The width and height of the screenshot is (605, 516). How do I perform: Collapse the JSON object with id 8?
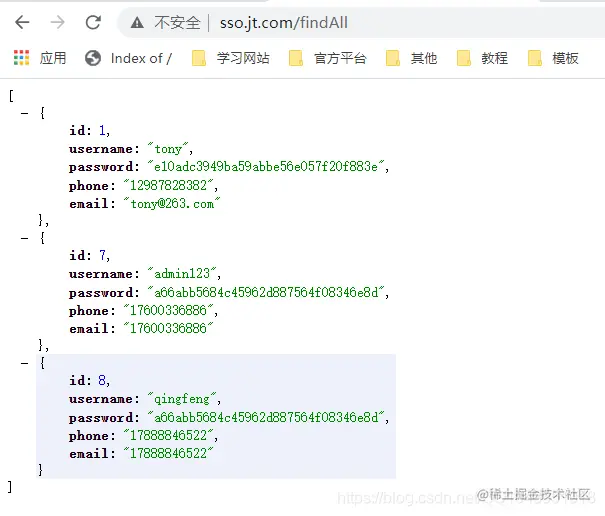tap(24, 364)
